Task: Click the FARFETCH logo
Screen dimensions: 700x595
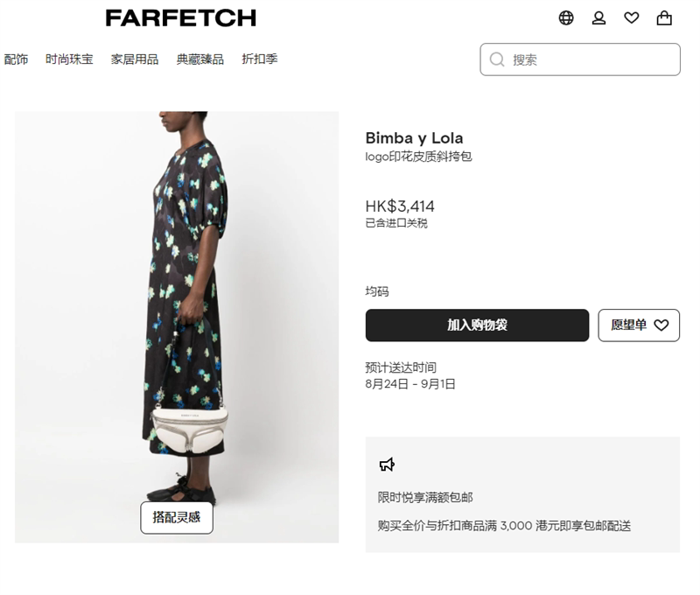Action: tap(181, 17)
